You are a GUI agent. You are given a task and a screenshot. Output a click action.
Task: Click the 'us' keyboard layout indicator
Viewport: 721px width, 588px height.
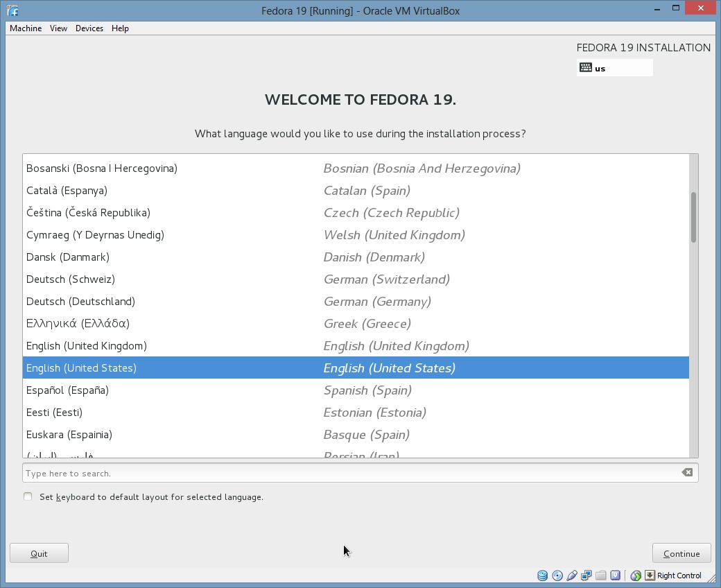pos(614,68)
